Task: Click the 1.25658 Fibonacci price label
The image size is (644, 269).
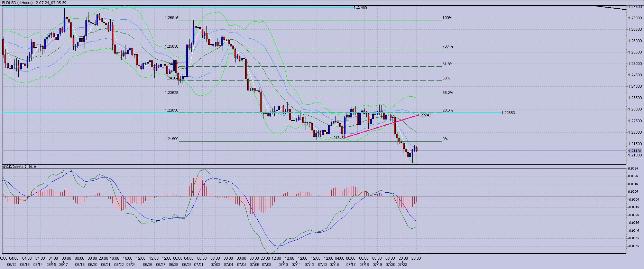Action: pyautogui.click(x=172, y=47)
